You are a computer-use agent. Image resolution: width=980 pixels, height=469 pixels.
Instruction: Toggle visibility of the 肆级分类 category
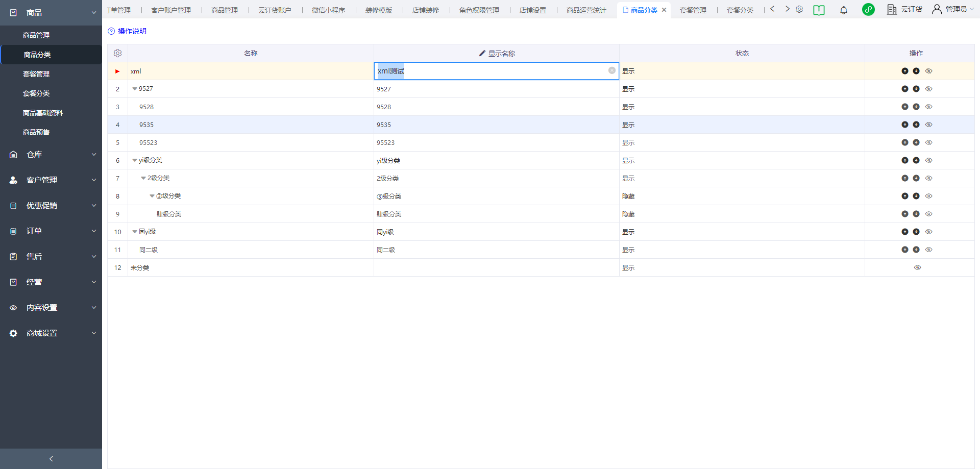tap(929, 214)
